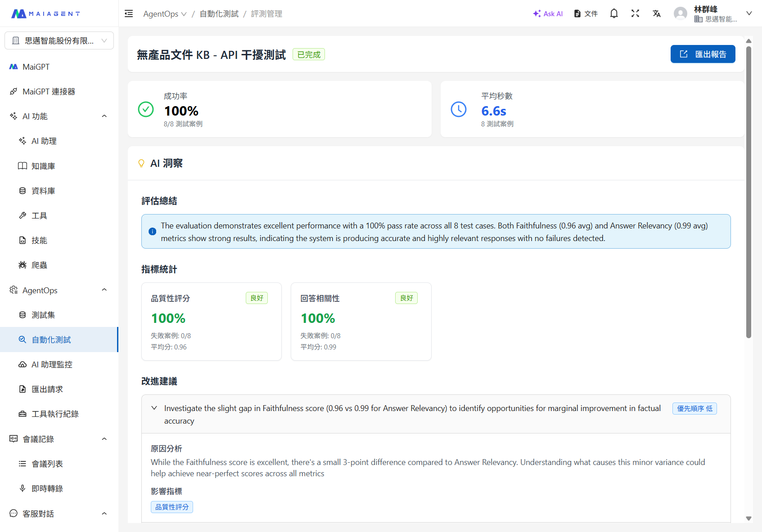Open the AgentOps breadcrumb dropdown
The height and width of the screenshot is (532, 762).
coord(165,14)
